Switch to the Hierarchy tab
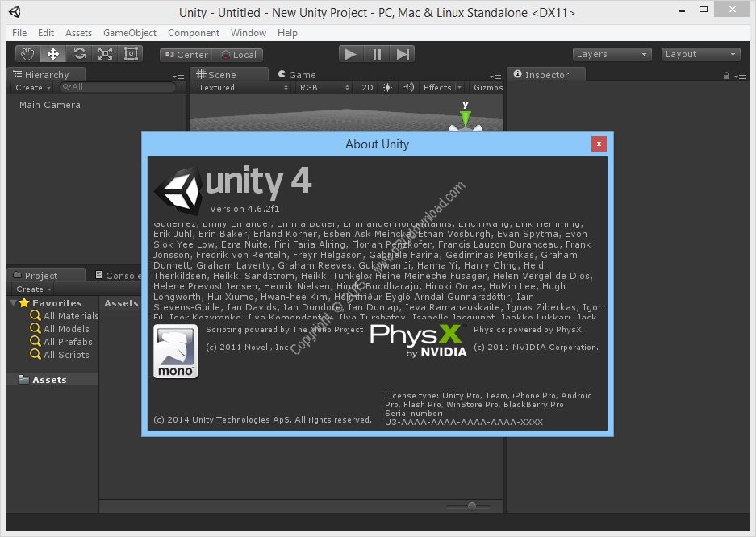The height and width of the screenshot is (537, 756). [x=47, y=75]
